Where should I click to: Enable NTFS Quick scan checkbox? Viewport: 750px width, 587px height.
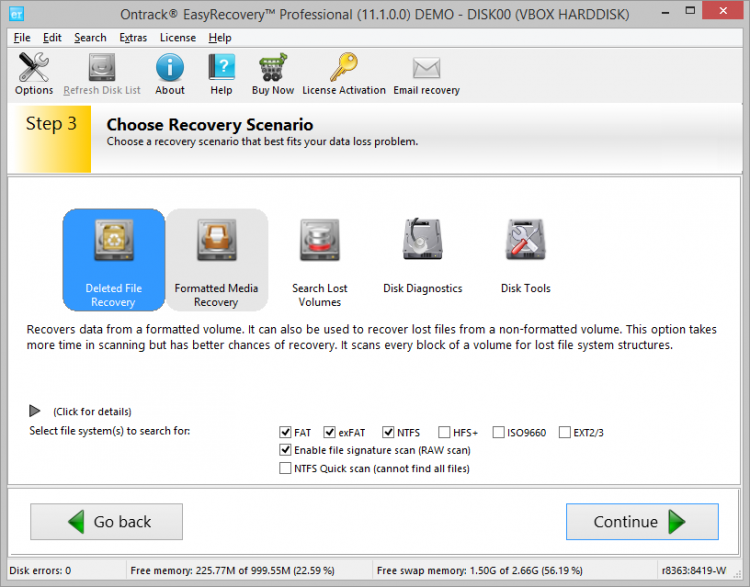(285, 468)
